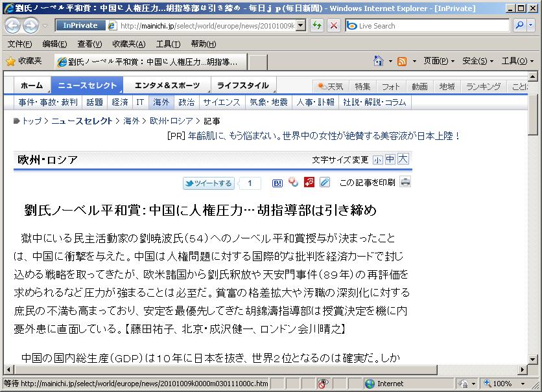This screenshot has height=392, width=542.
Task: Click the browser Back arrow button
Action: pyautogui.click(x=13, y=26)
